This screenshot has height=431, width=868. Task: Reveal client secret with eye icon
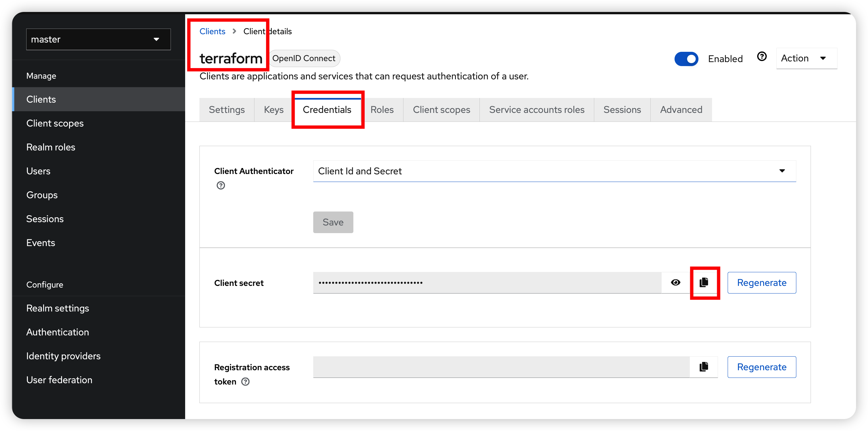tap(676, 283)
